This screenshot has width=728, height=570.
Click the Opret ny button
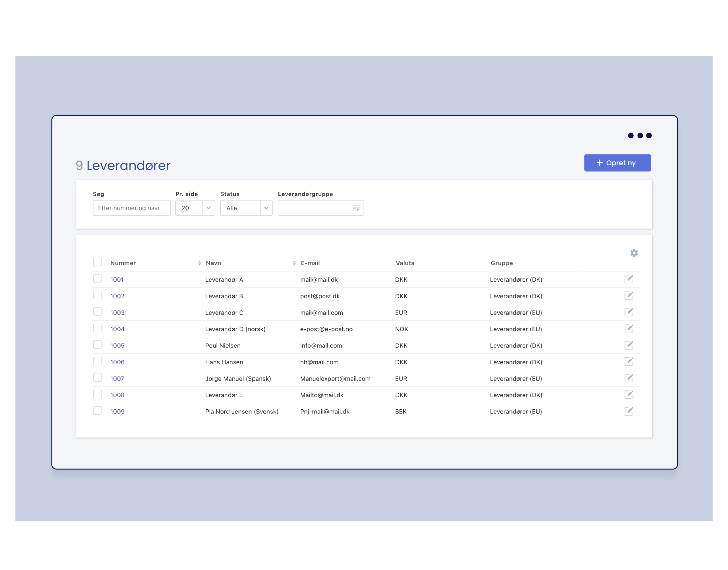617,163
